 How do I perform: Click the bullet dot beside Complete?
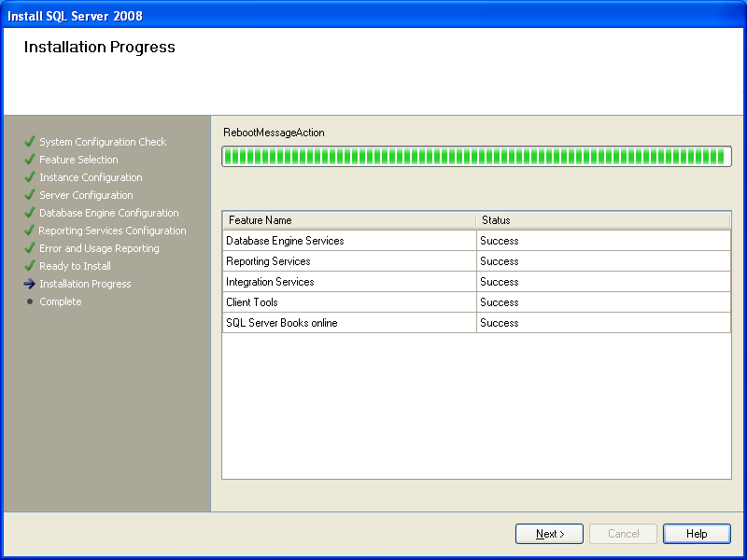click(30, 301)
